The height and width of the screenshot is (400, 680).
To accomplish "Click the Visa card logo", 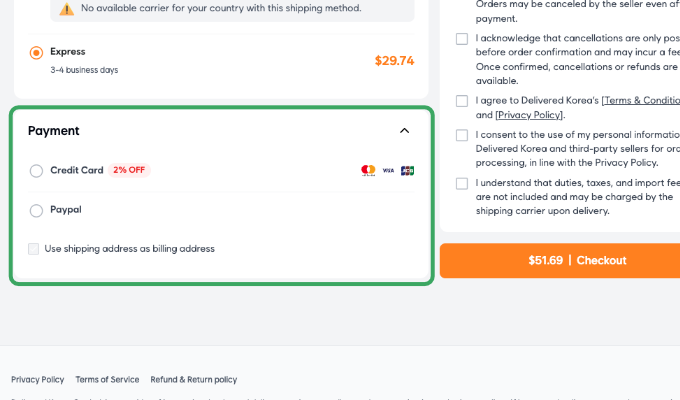I will (388, 171).
